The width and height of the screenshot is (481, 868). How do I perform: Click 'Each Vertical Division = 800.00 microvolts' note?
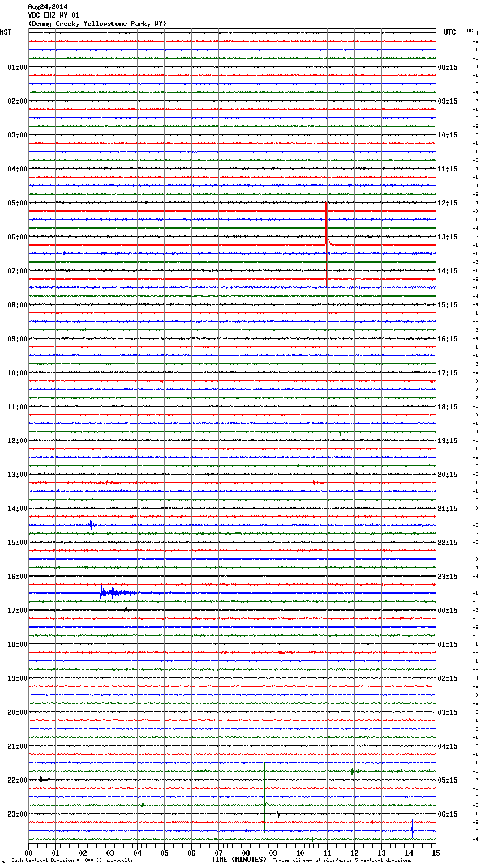click(x=72, y=861)
